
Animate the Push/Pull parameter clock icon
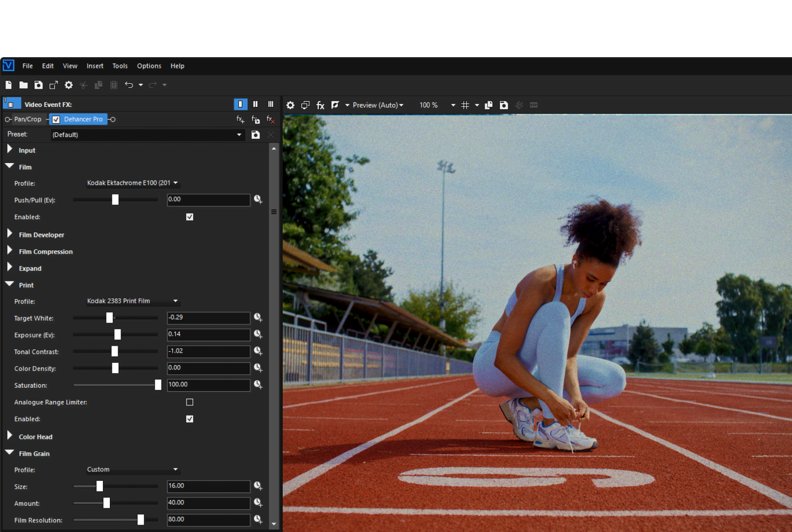pyautogui.click(x=258, y=199)
